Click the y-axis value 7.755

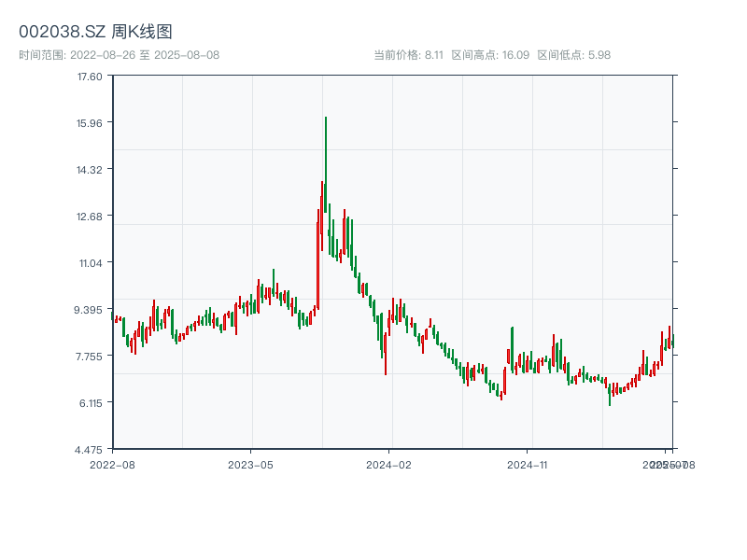89,357
